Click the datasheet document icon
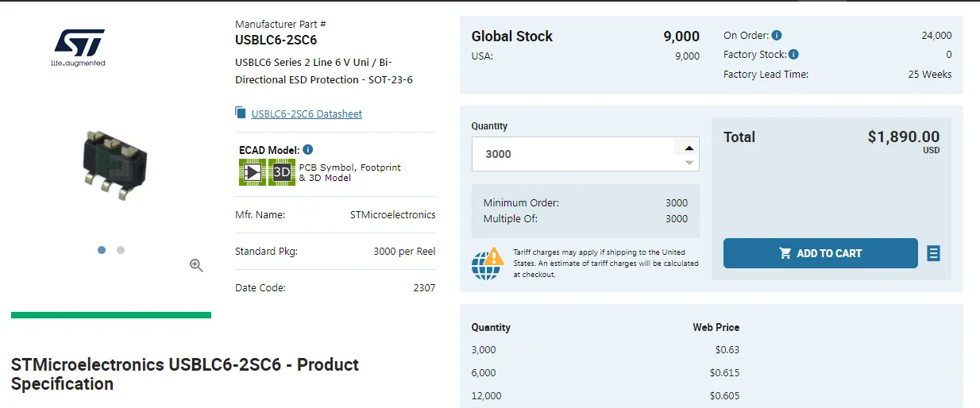The image size is (980, 408). click(241, 113)
